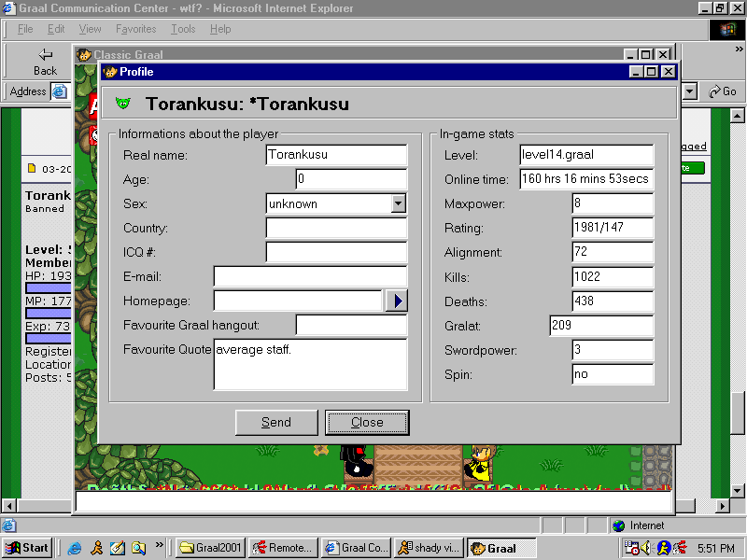Screen dimensions: 747x560
Task: Click the folder search quick launch icon
Action: 138,548
